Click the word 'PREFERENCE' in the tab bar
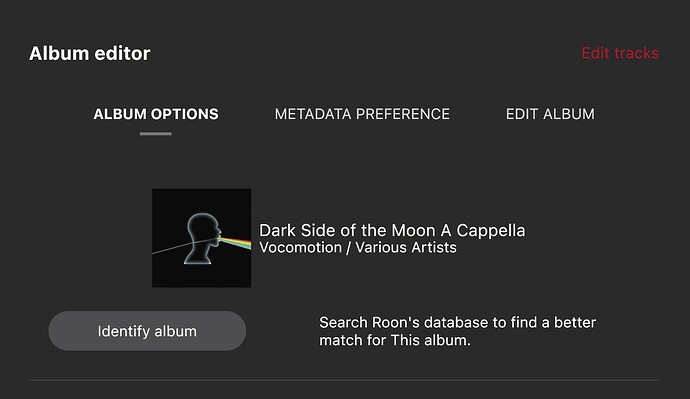The width and height of the screenshot is (690, 399). click(x=403, y=114)
